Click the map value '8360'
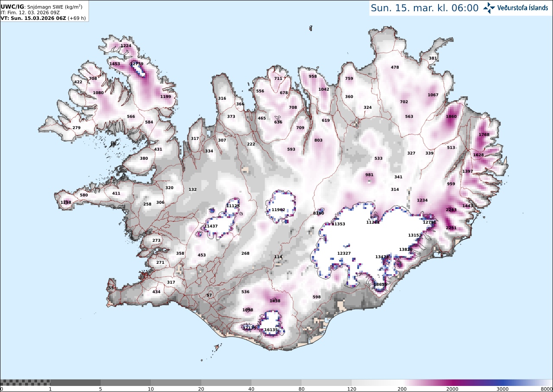The width and height of the screenshot is (553, 392). (318, 213)
